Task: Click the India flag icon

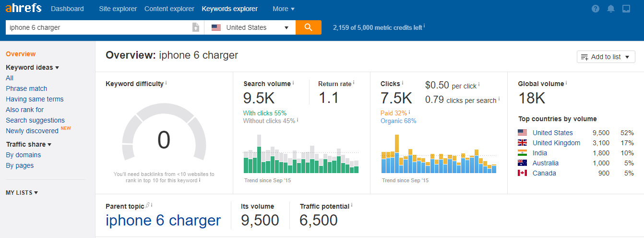Action: click(x=523, y=153)
